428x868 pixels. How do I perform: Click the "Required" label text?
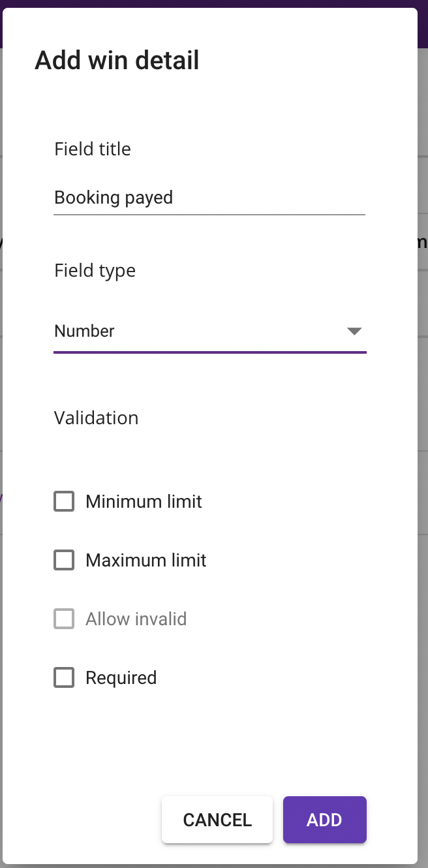[121, 678]
